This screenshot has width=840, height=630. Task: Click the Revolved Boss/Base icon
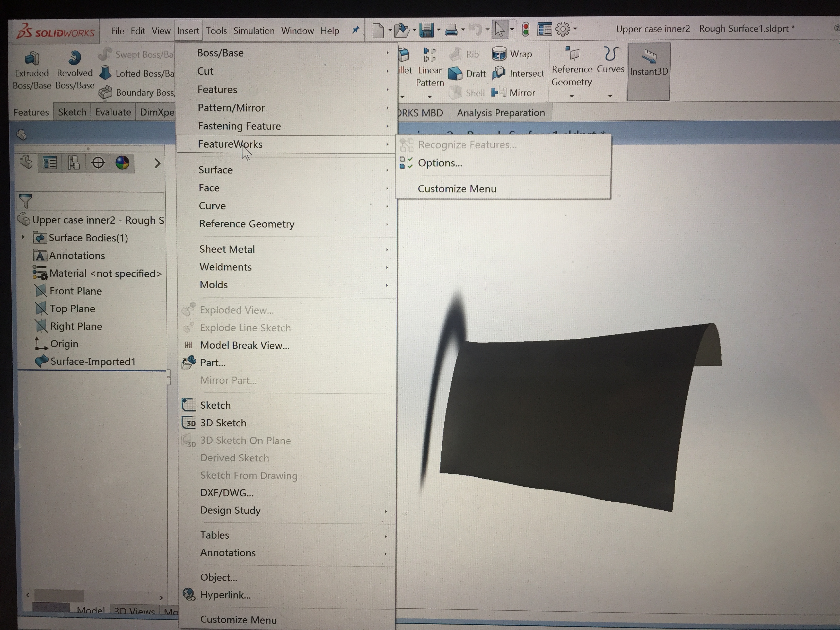[75, 58]
